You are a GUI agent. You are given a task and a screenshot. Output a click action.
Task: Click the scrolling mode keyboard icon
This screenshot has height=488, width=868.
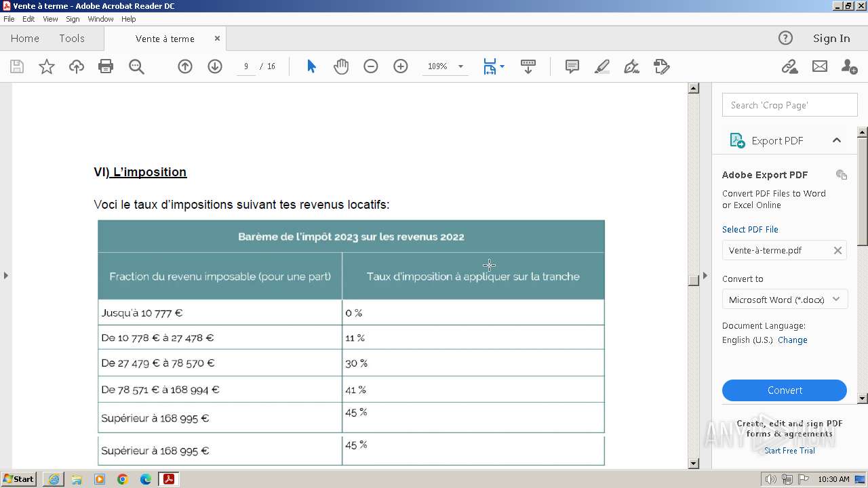click(x=528, y=66)
